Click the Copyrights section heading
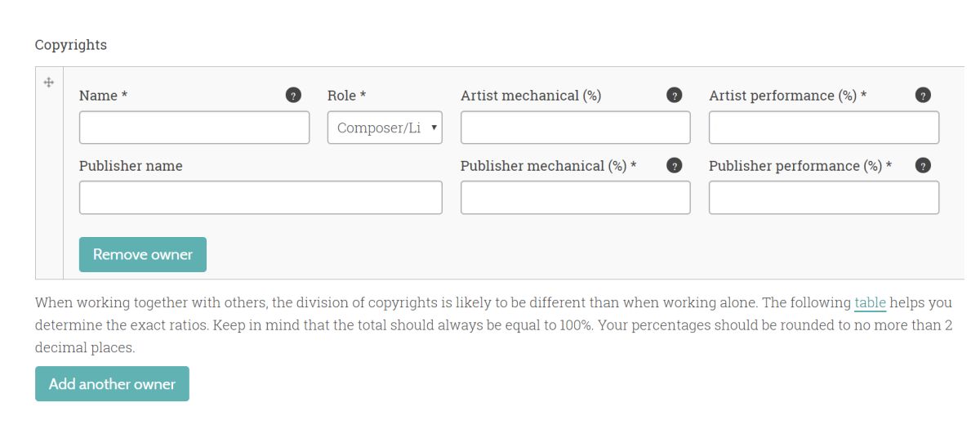Viewport: 980px width, 425px height. tap(71, 45)
